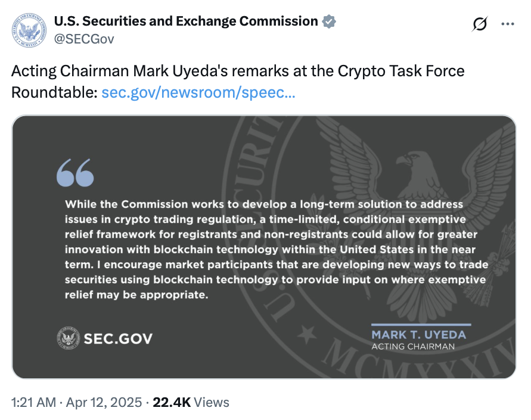Open the U.S. Securities and Exchange Commission profile name
Image resolution: width=531 pixels, height=420 pixels.
185,21
